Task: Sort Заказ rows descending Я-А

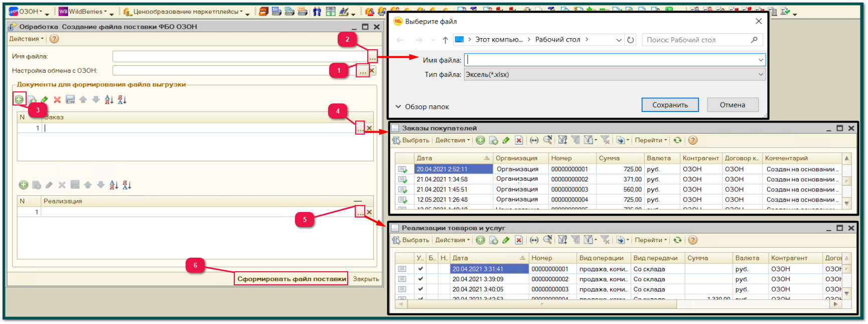Action: [x=122, y=99]
